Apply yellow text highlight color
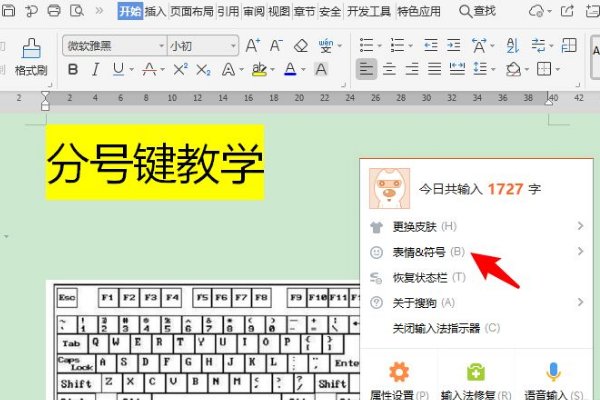This screenshot has height=400, width=600. tap(259, 69)
